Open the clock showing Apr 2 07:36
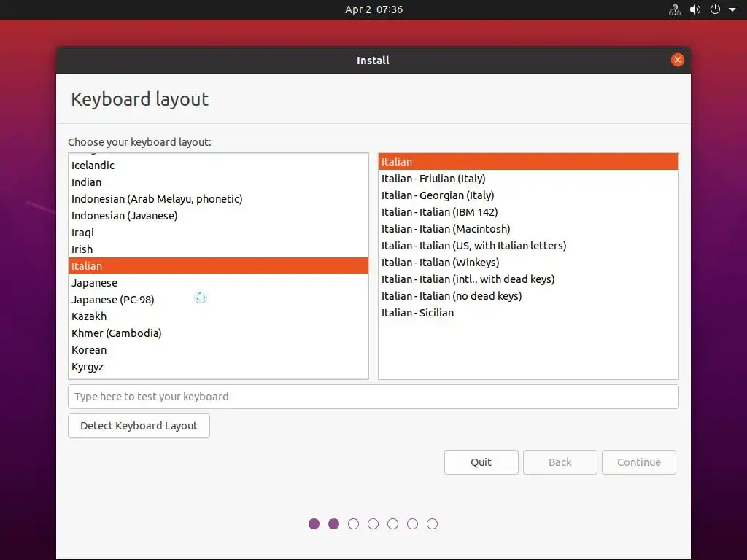 373,9
